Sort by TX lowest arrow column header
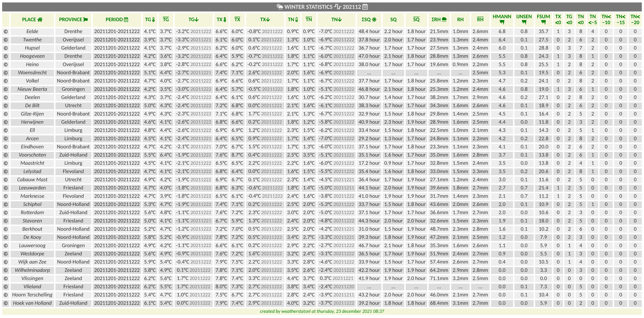The height and width of the screenshot is (318, 644). click(x=265, y=19)
